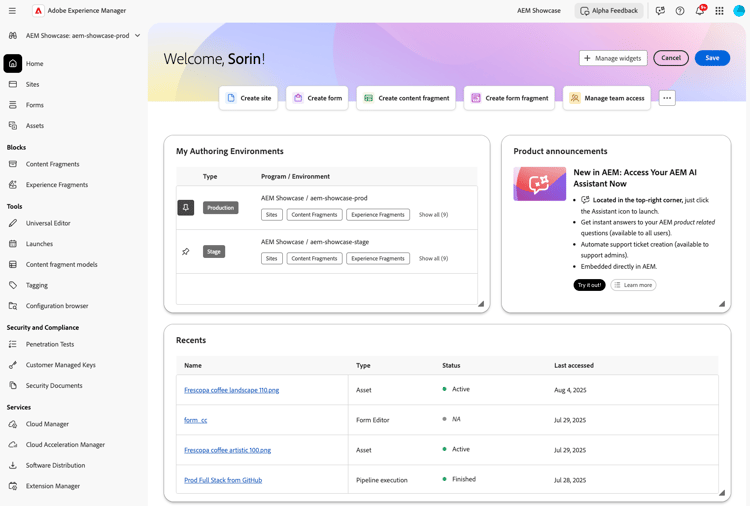The height and width of the screenshot is (506, 750).
Task: Open Frescopa coffee artistic 100.png link
Action: (228, 450)
